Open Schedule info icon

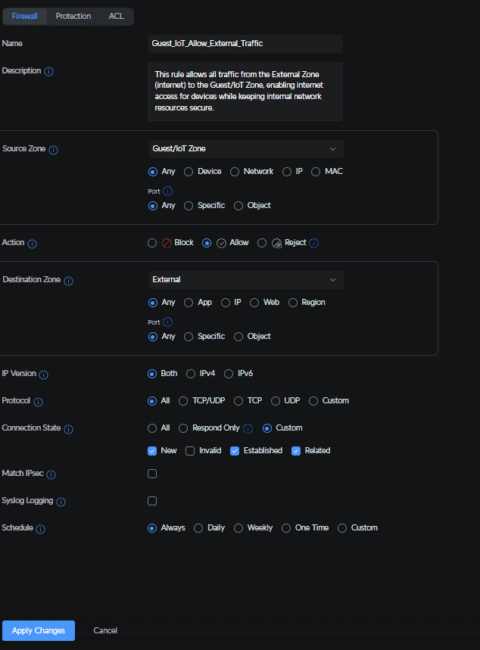pos(40,529)
